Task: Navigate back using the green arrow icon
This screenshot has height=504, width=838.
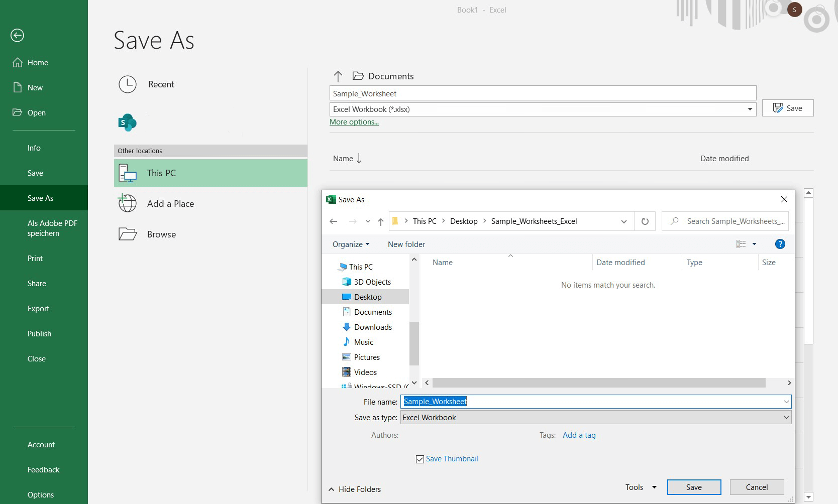Action: tap(17, 35)
